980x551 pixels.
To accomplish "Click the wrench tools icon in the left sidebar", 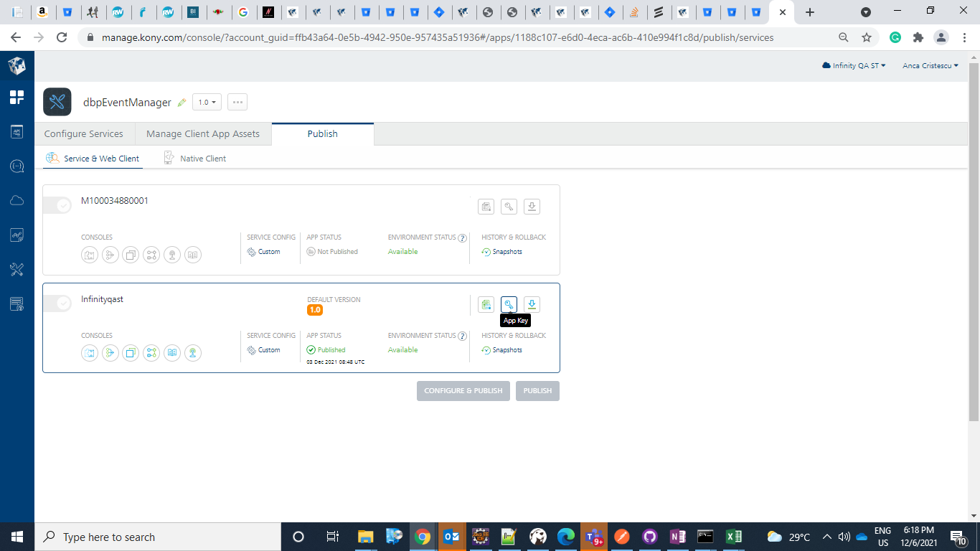I will 17,270.
